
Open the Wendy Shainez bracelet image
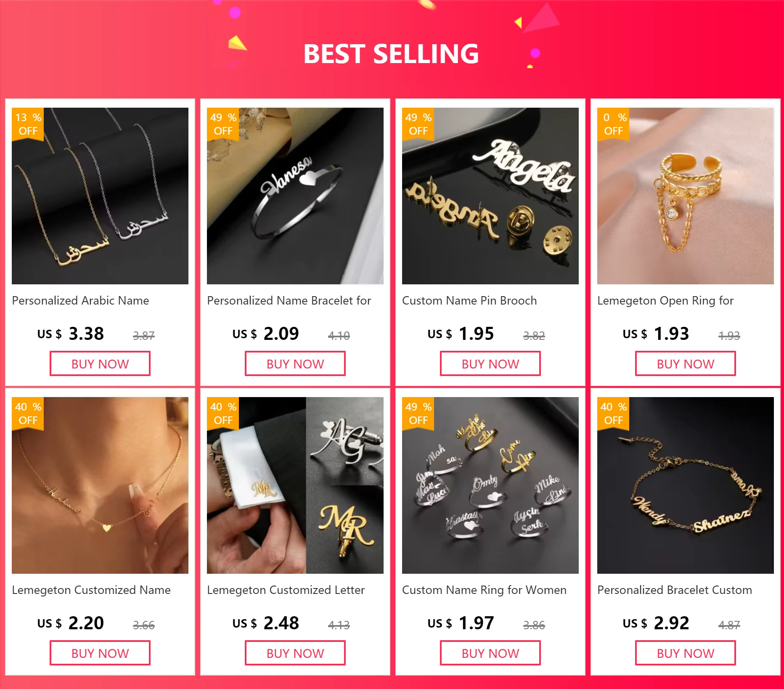pyautogui.click(x=686, y=485)
